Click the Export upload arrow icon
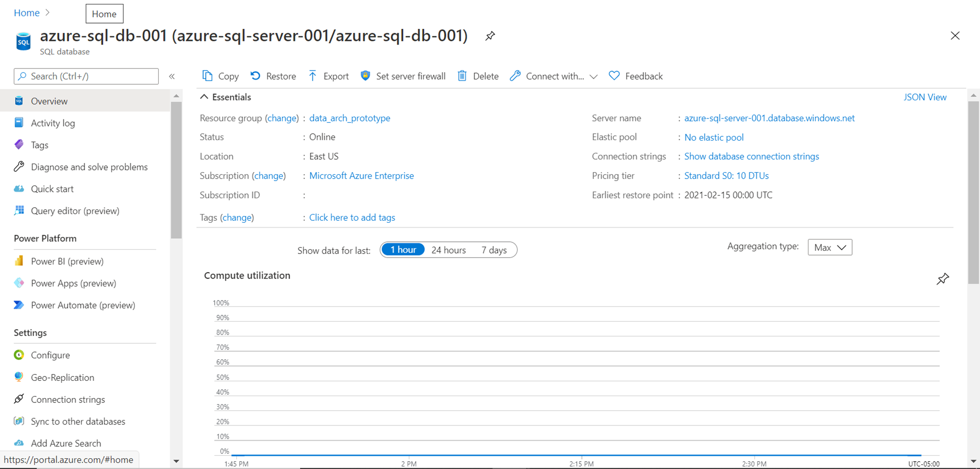 (313, 76)
